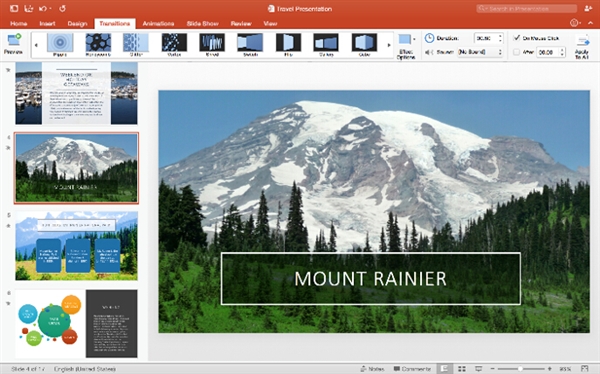Viewport: 600px width, 374px height.
Task: Select the Flip transition effect
Action: (288, 45)
